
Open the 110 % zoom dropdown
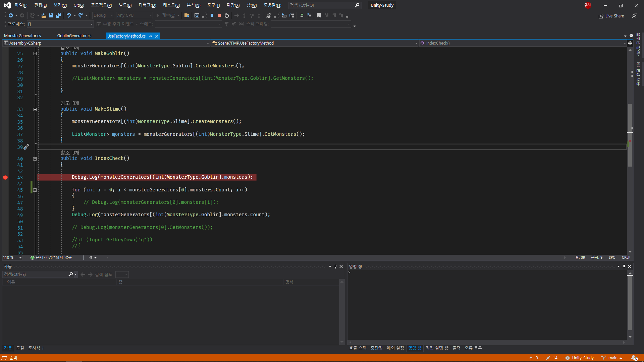(20, 258)
